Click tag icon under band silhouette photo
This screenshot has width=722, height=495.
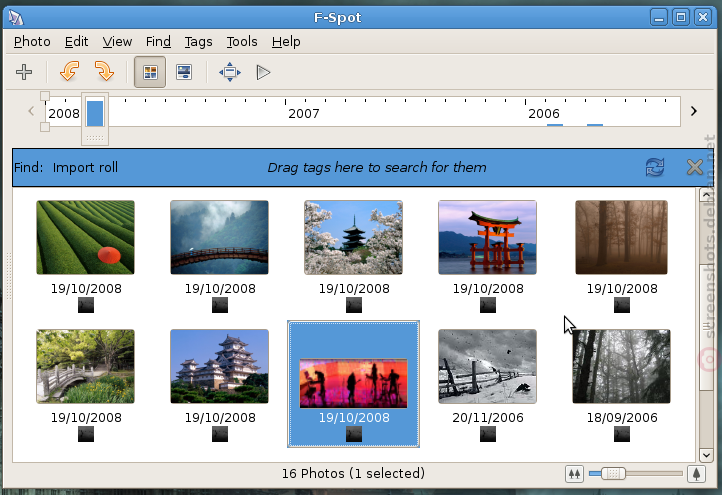[x=354, y=434]
